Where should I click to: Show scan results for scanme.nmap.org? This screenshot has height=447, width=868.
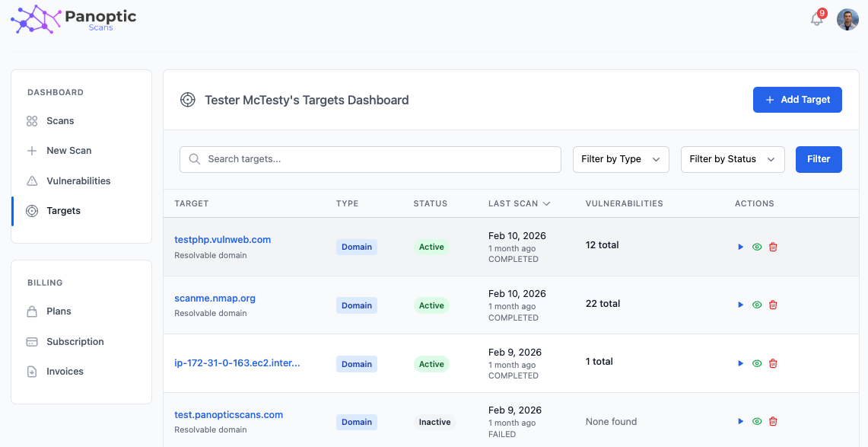[756, 305]
